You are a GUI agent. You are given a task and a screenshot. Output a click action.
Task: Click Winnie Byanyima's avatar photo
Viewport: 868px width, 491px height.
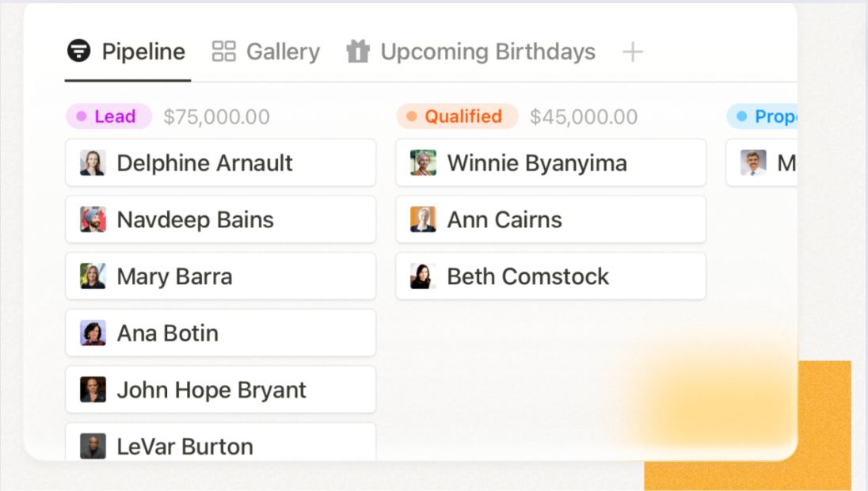423,163
